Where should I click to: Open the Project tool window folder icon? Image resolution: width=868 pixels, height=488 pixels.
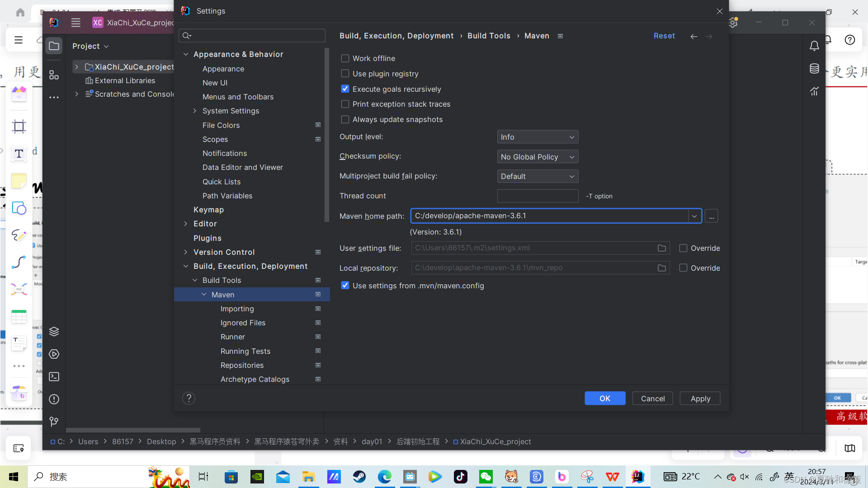54,46
